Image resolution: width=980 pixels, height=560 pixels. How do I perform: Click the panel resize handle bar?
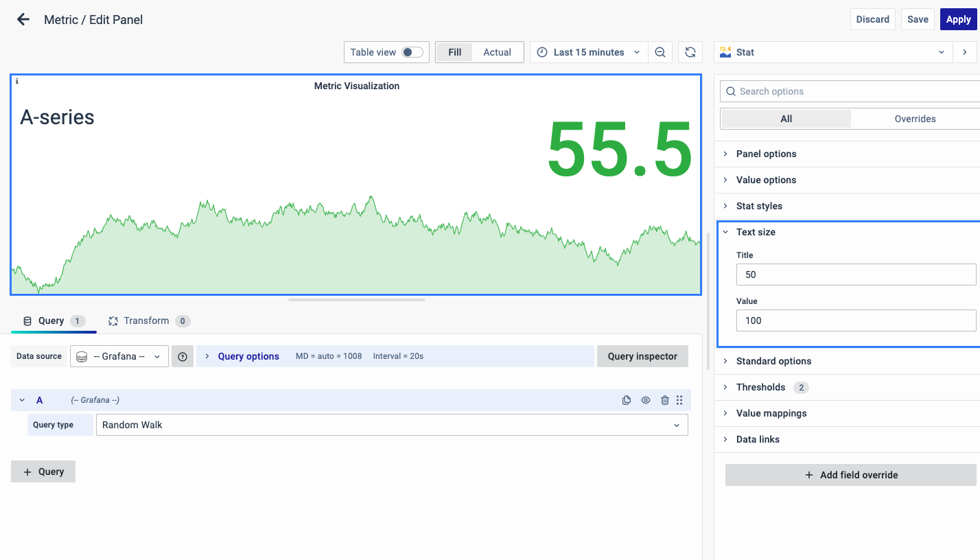tap(357, 299)
